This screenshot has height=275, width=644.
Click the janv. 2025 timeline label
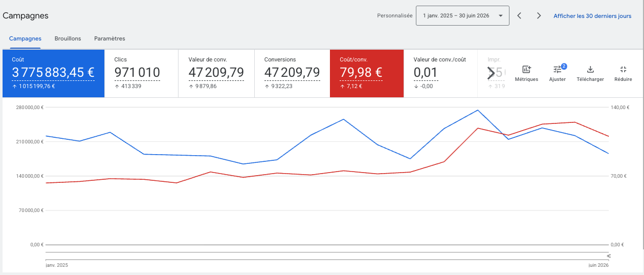[57, 265]
